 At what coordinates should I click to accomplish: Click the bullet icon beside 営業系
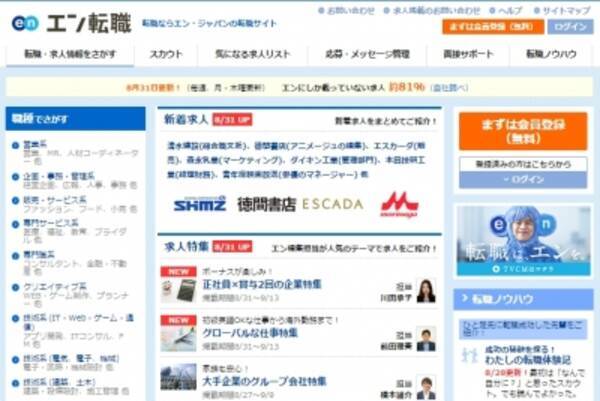15,145
